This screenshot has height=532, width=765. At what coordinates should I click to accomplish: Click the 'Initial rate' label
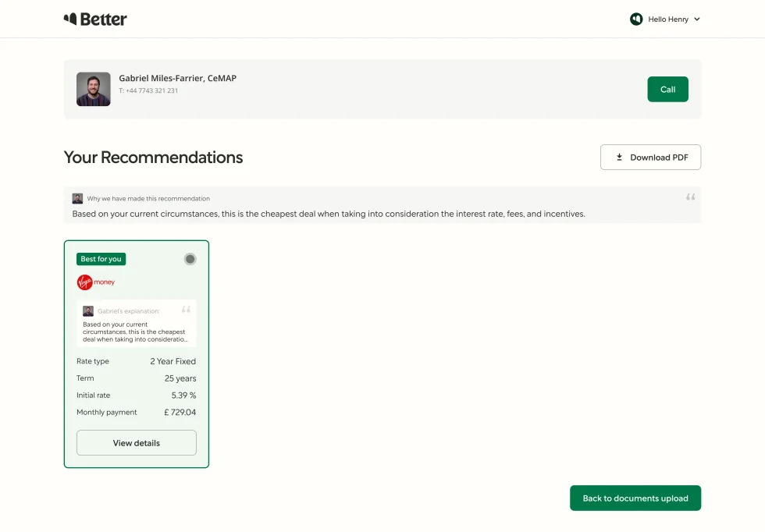point(93,395)
